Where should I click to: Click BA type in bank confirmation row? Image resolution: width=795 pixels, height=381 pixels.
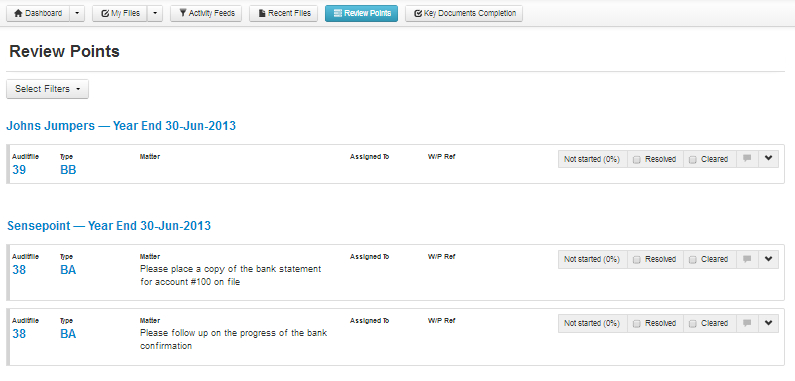point(68,334)
